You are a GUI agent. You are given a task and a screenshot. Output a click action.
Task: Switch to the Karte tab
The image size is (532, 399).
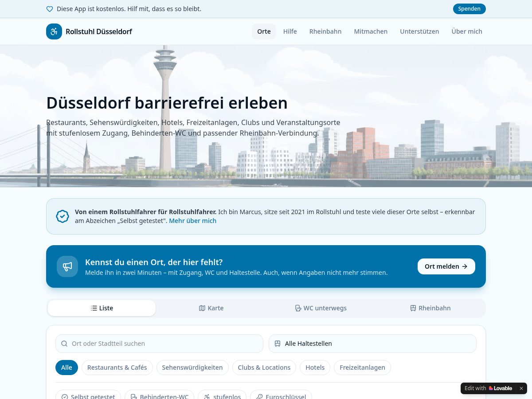211,308
